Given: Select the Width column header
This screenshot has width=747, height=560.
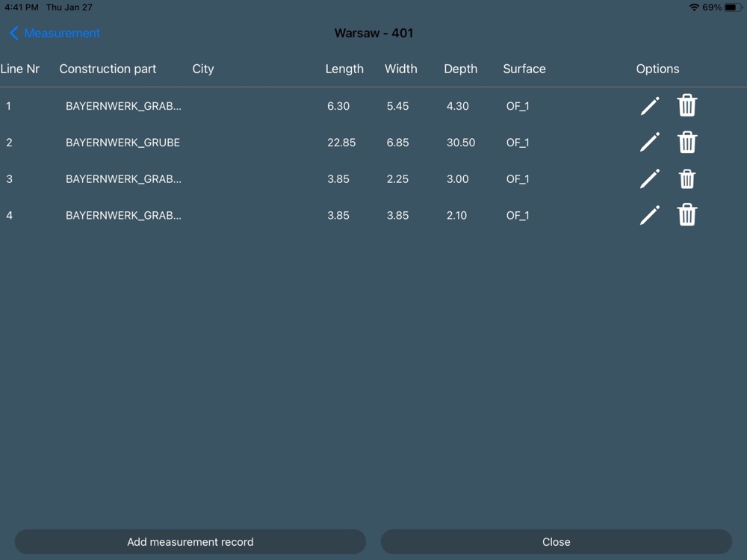Looking at the screenshot, I should tap(401, 69).
